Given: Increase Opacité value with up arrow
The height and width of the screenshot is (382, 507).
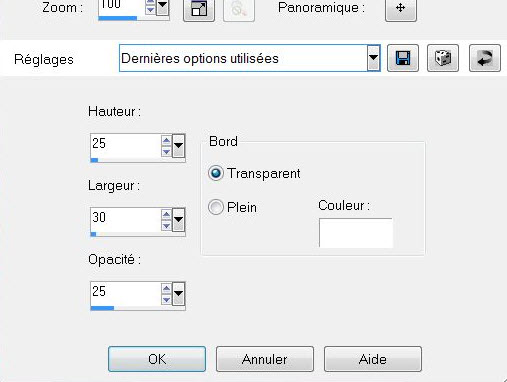Looking at the screenshot, I should point(166,289).
